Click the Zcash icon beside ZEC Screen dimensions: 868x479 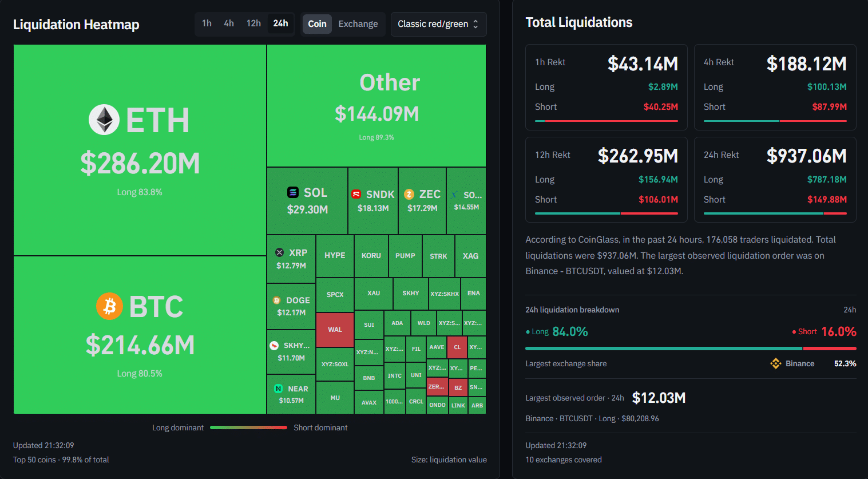409,195
